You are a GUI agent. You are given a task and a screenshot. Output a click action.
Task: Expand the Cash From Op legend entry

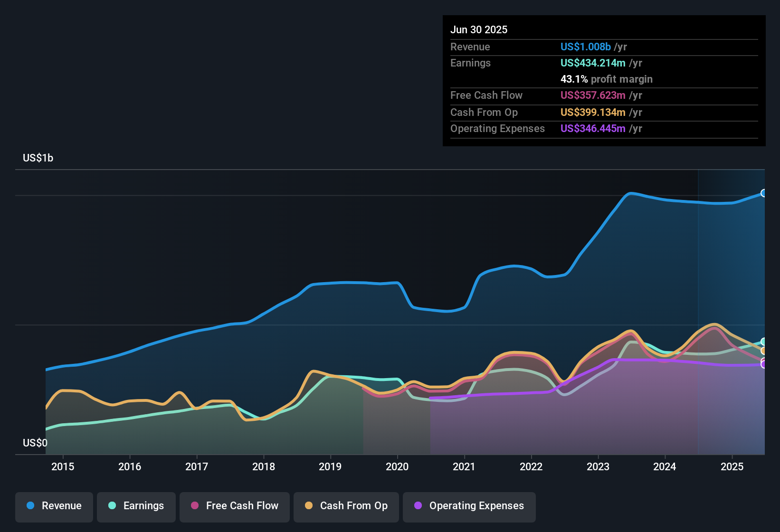click(346, 506)
